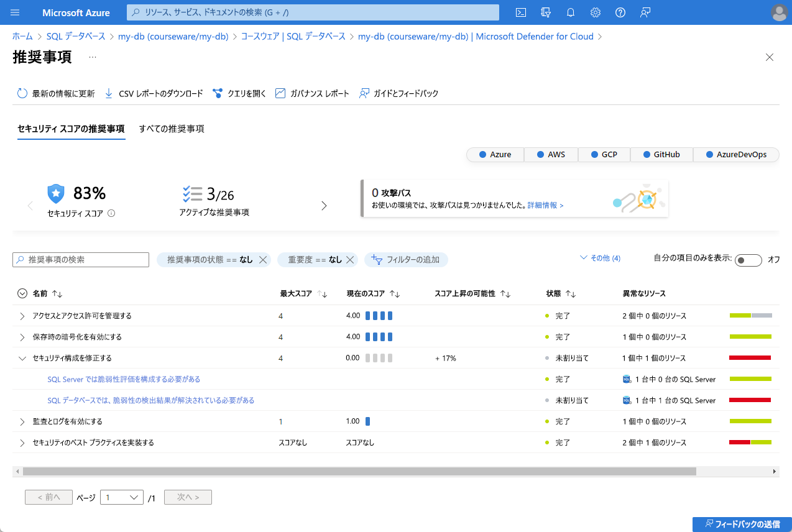Screen dimensions: 792x532
Task: Expand the セキュリティのベスト プラクティスを実装する row
Action: point(22,443)
